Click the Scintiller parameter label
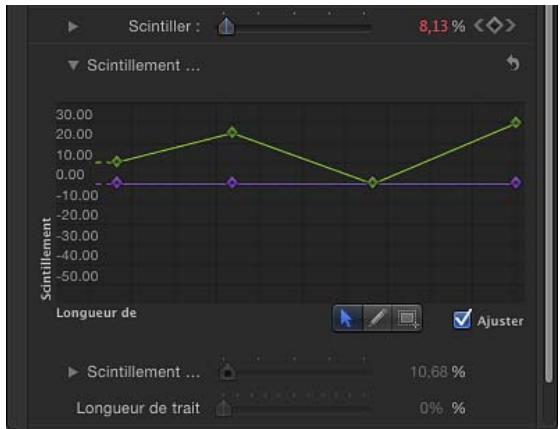 click(x=164, y=26)
